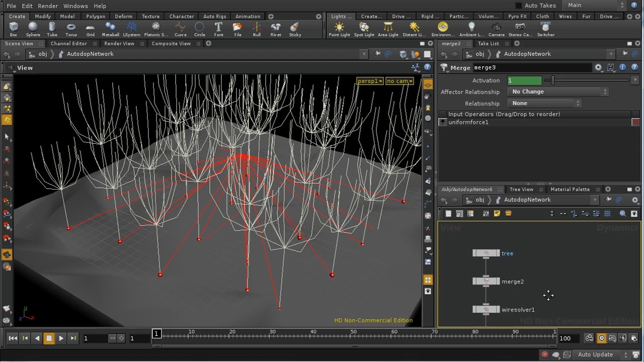Click the set-keyframe key icon in the playbar

point(589,338)
